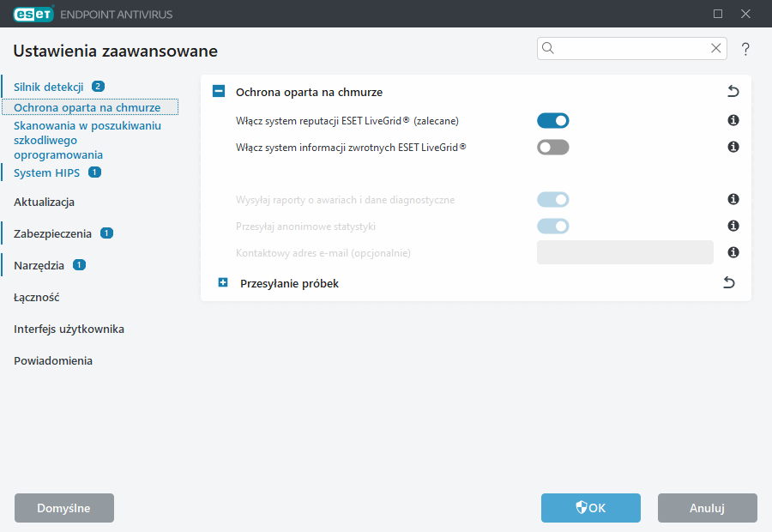Revert Przesyłanie próbek settings using undo arrow

click(729, 281)
